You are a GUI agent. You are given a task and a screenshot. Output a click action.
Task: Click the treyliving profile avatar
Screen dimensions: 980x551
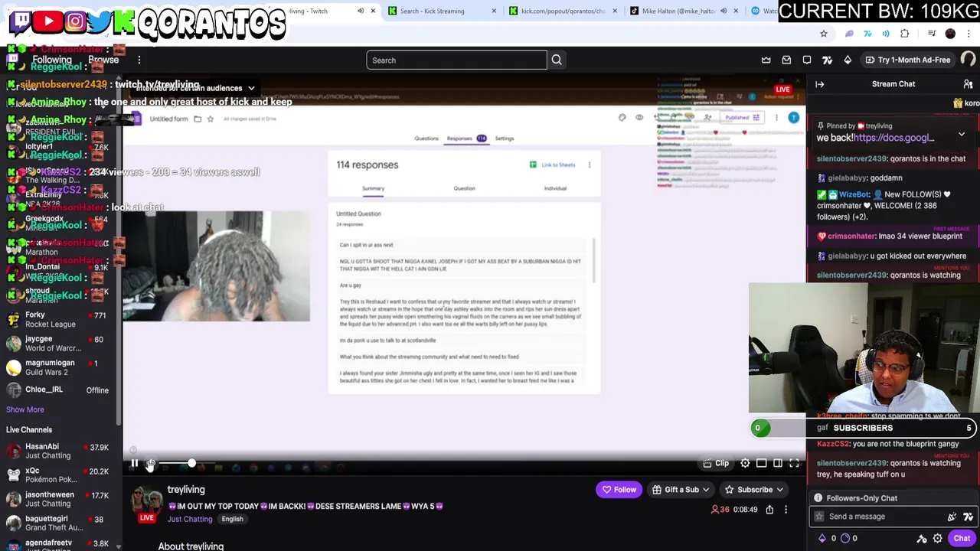point(146,502)
